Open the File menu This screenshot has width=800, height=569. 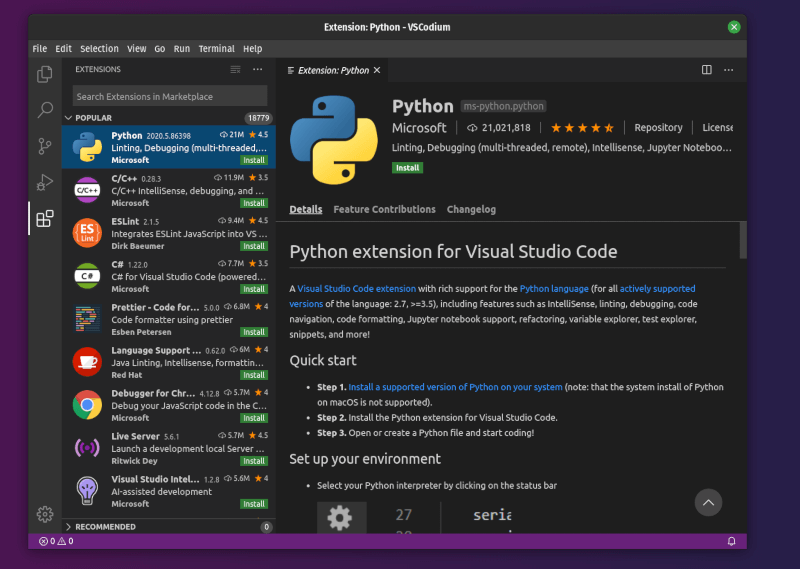click(40, 48)
